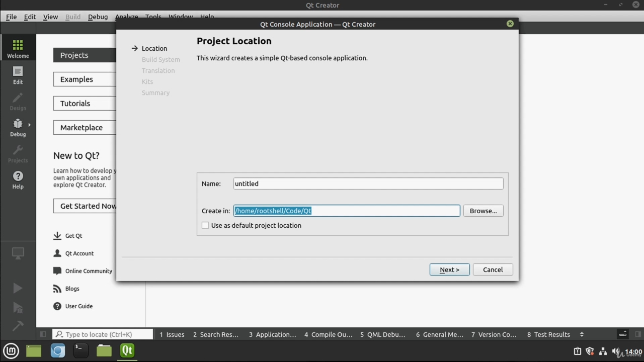Open Debug mode in the sidebar

pyautogui.click(x=18, y=127)
